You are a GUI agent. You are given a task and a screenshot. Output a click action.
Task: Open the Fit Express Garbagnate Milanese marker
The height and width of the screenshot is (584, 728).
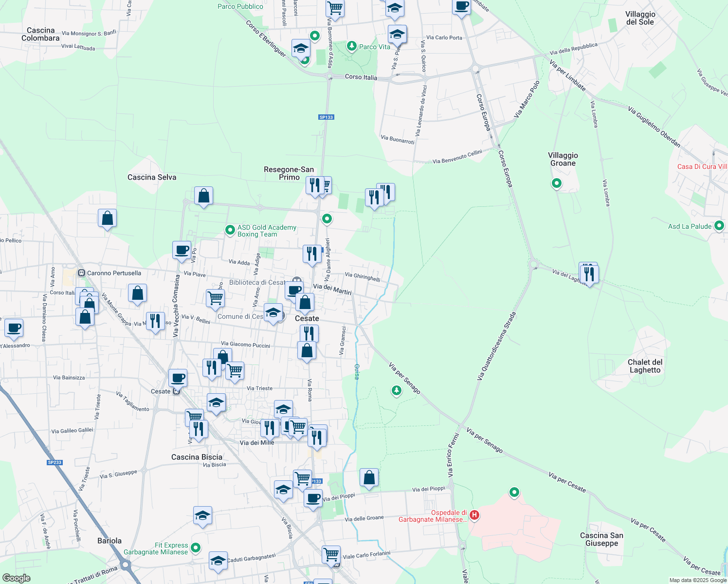coord(195,547)
